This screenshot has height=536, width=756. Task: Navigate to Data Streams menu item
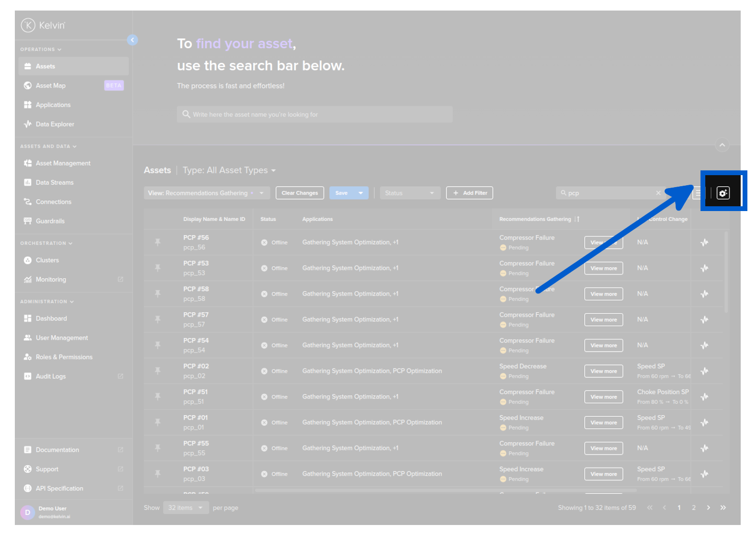tap(55, 182)
